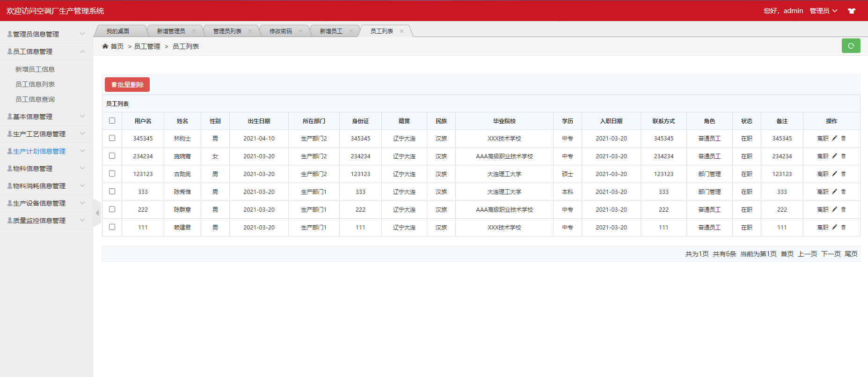Toggle the select-all checkbox in table header
Image resolution: width=868 pixels, height=377 pixels.
tap(112, 120)
